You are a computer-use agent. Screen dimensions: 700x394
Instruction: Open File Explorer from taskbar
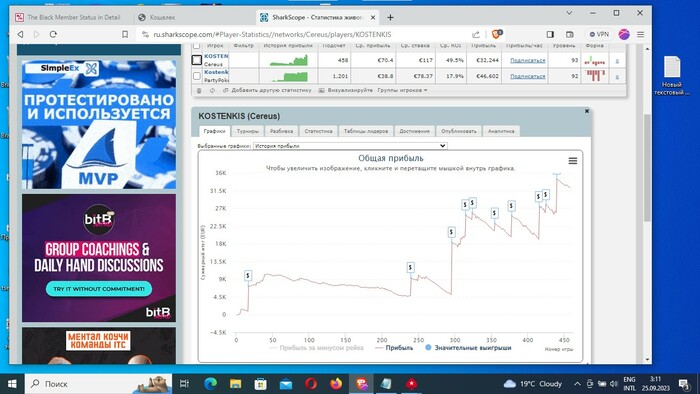pos(235,384)
